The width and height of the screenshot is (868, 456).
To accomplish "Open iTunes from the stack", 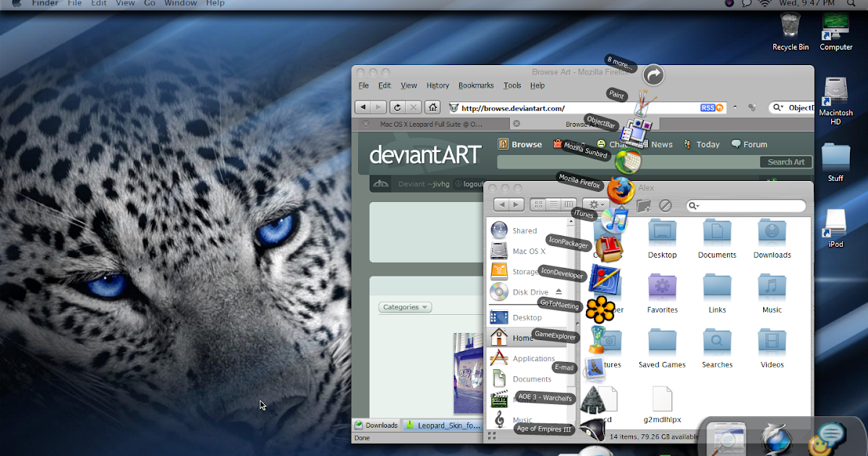I will click(613, 221).
